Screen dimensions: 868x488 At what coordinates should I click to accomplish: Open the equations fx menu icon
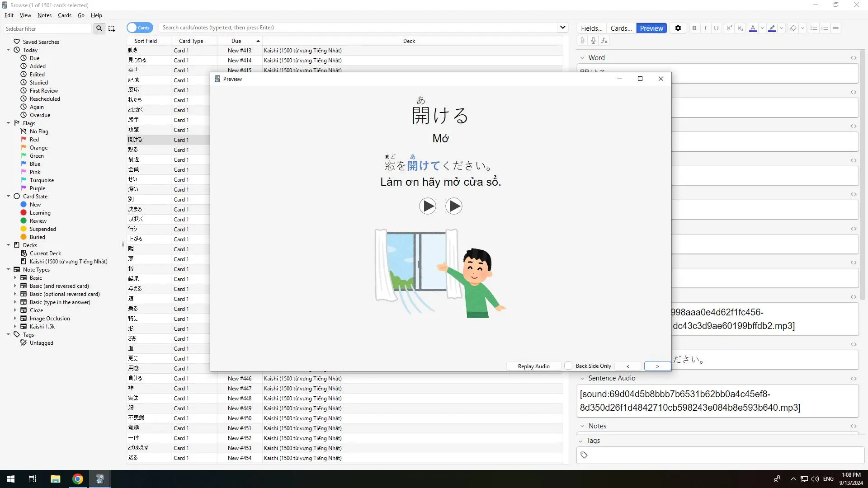(604, 41)
